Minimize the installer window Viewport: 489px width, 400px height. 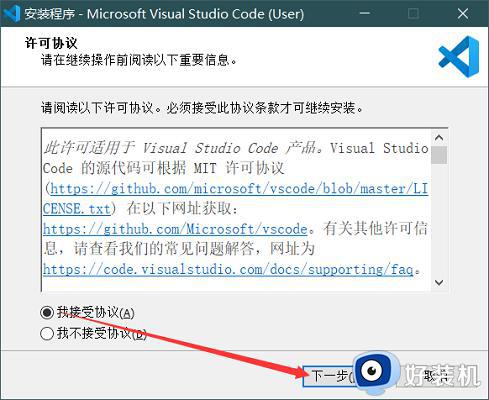click(x=365, y=14)
